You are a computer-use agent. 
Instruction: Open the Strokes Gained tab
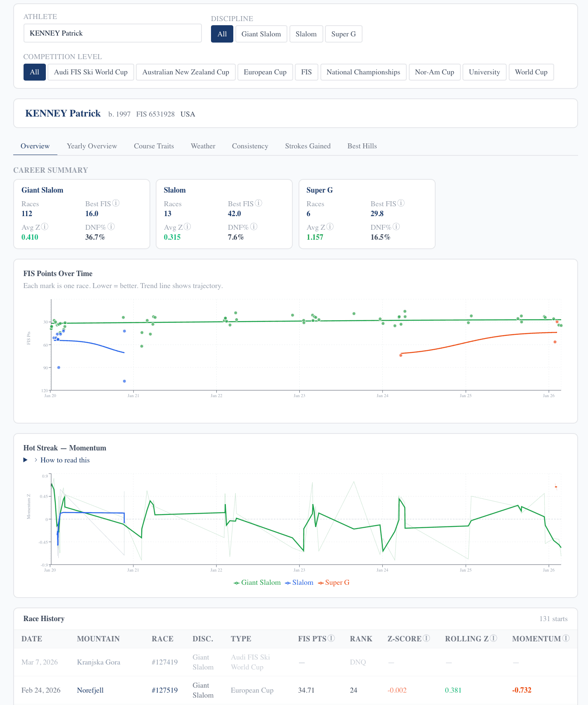point(308,146)
